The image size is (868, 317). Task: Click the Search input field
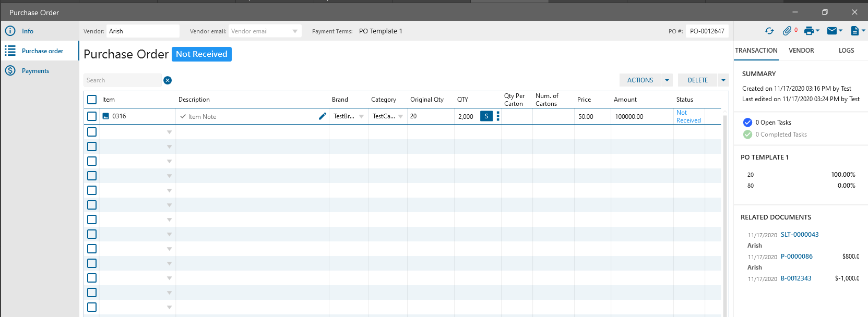123,80
